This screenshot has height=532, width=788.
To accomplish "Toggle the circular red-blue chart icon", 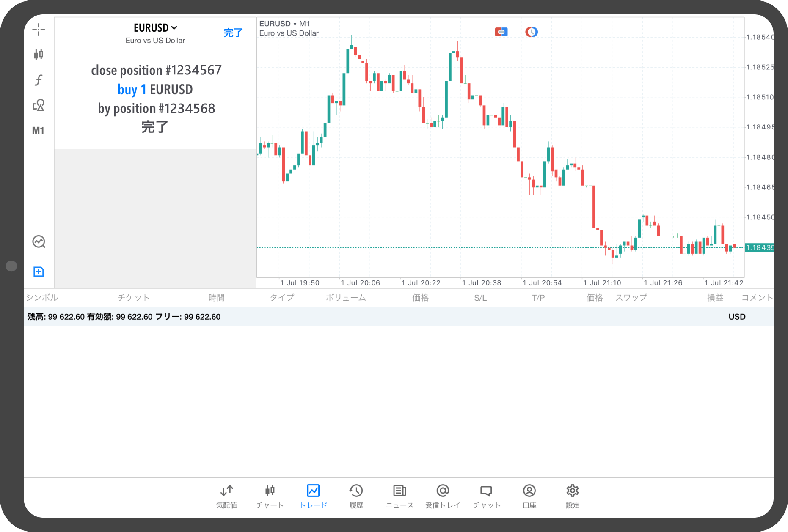I will pyautogui.click(x=531, y=32).
